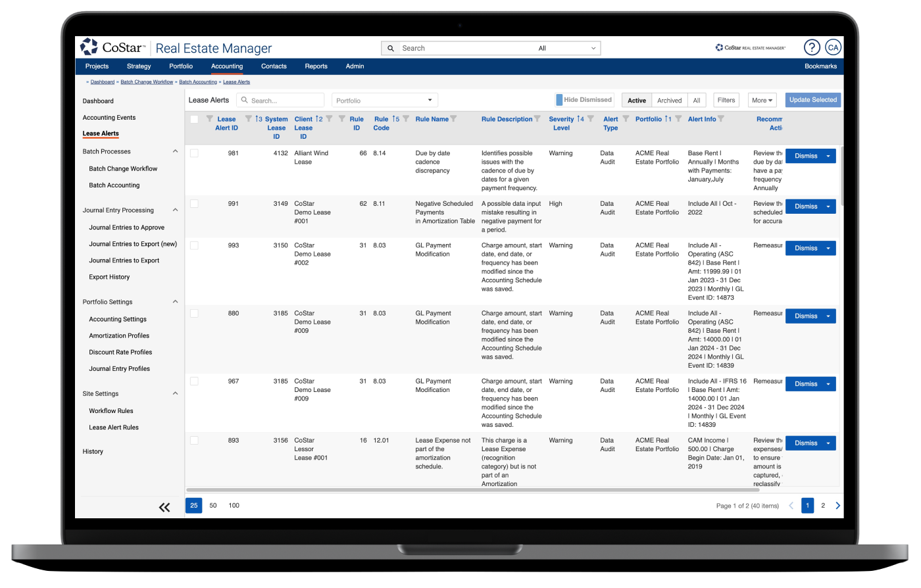Switch to the Archived tab
This screenshot has width=921, height=588.
[669, 101]
